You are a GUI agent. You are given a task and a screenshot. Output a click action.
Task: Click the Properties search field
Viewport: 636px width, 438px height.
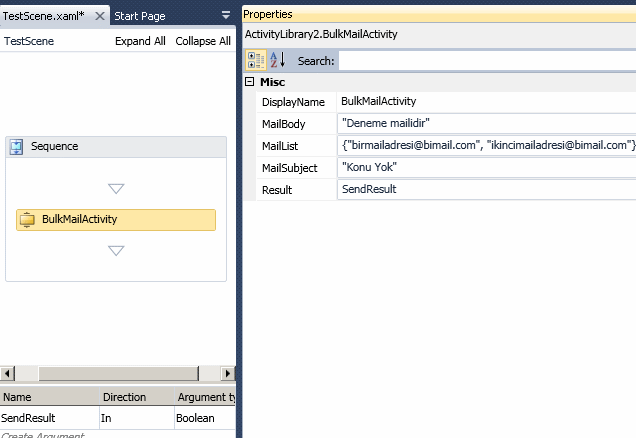click(487, 61)
